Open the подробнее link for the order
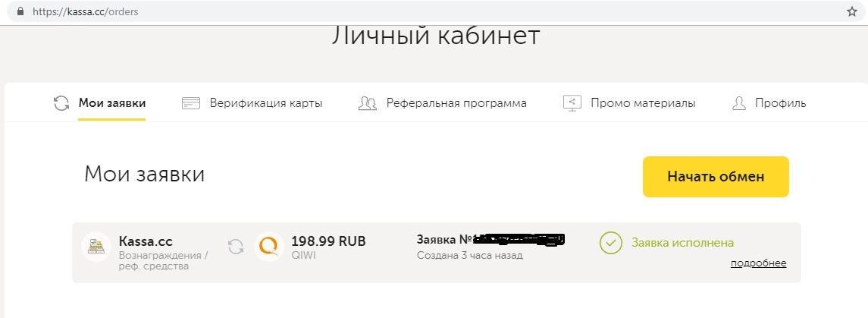This screenshot has width=868, height=318. pos(758,263)
